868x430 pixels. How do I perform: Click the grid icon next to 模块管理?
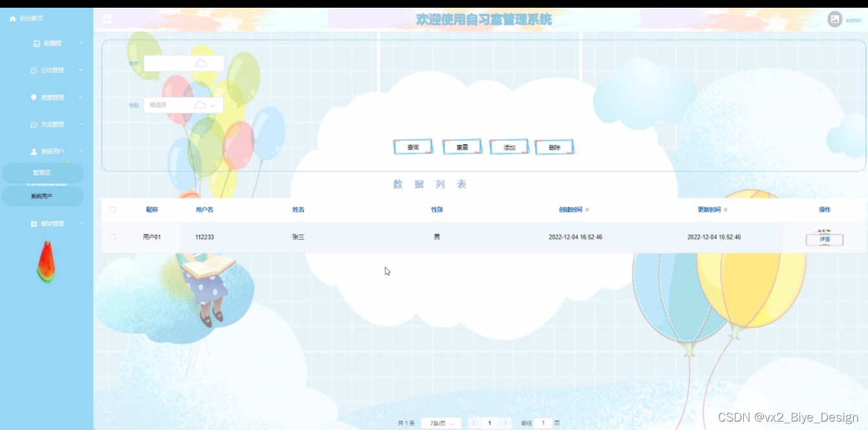[x=34, y=224]
